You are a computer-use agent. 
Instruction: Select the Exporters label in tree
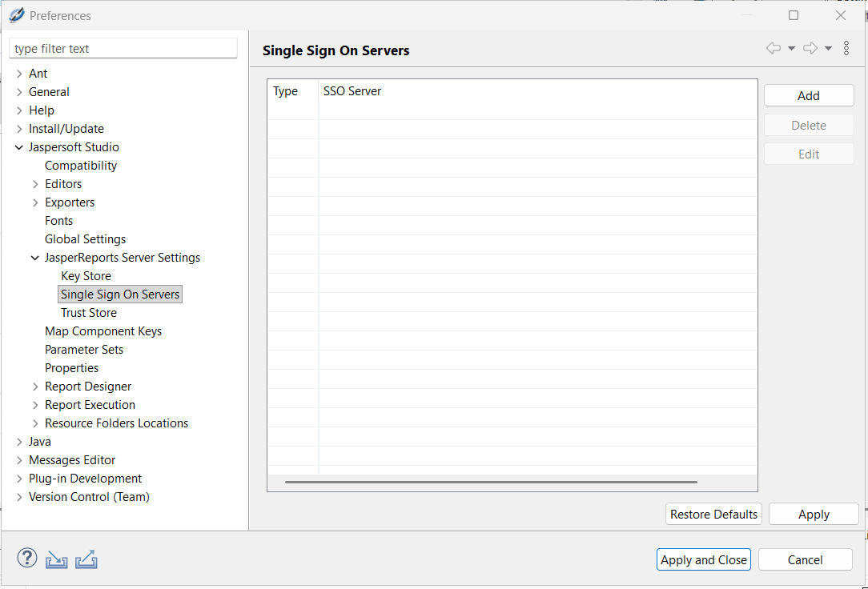70,202
